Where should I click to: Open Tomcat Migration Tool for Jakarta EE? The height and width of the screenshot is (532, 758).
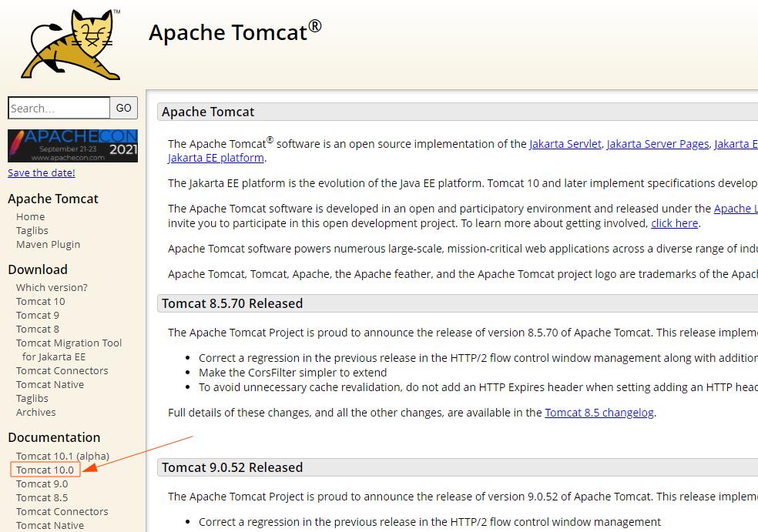tap(69, 350)
